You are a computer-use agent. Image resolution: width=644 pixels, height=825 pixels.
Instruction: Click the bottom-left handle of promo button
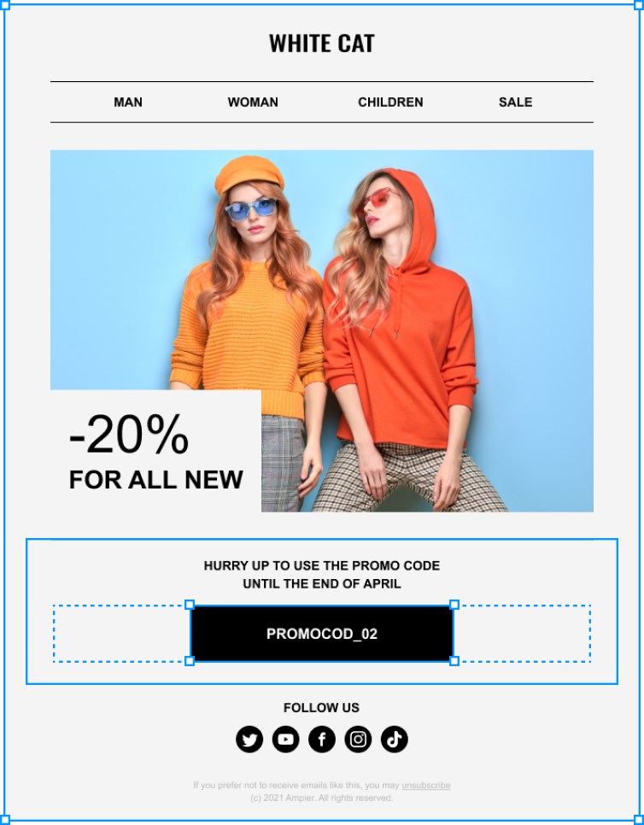click(x=190, y=661)
